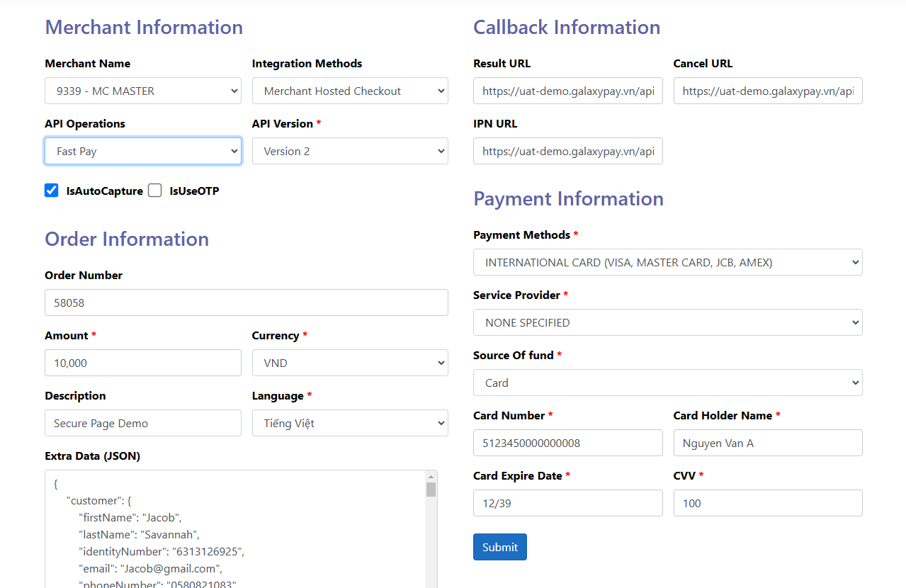Open the Merchant Name dropdown
This screenshot has height=588, width=906.
(142, 91)
